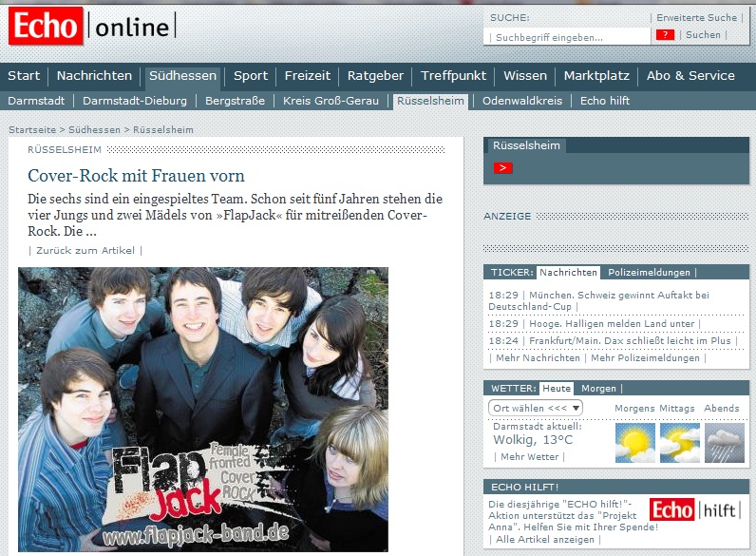The width and height of the screenshot is (756, 556).
Task: Select the Rüsselsheim sub-navigation tab
Action: tap(430, 101)
